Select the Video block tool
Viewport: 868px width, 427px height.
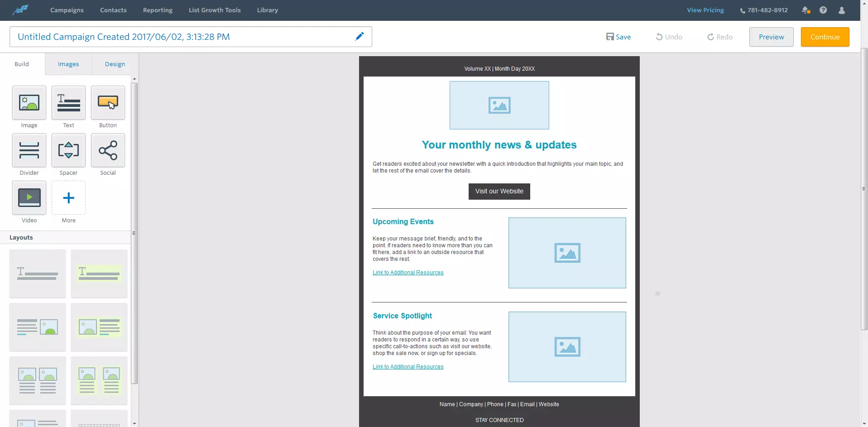click(29, 198)
